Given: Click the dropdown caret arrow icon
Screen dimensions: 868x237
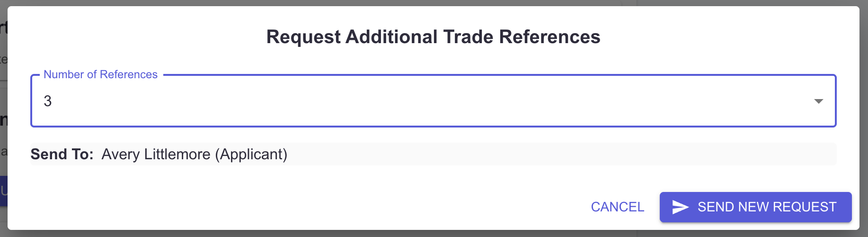Looking at the screenshot, I should coord(818,101).
